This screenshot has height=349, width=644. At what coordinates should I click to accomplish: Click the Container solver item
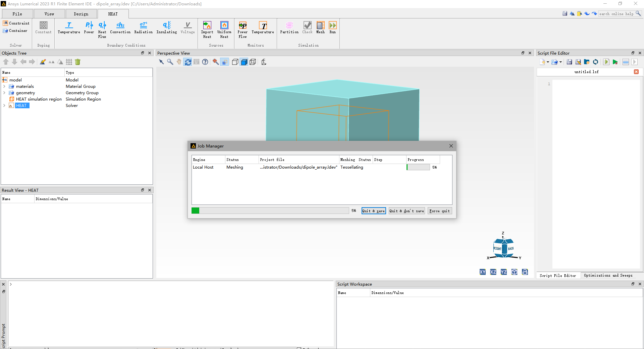15,31
